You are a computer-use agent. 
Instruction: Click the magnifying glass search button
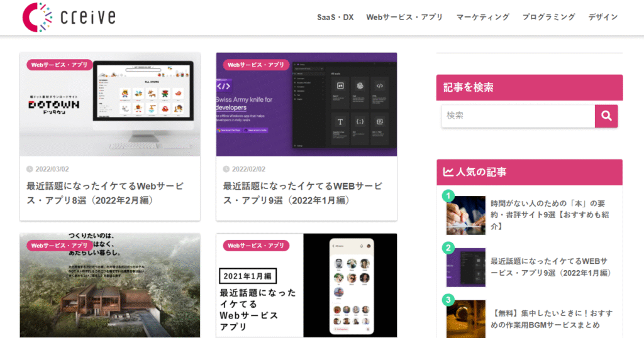(x=606, y=116)
